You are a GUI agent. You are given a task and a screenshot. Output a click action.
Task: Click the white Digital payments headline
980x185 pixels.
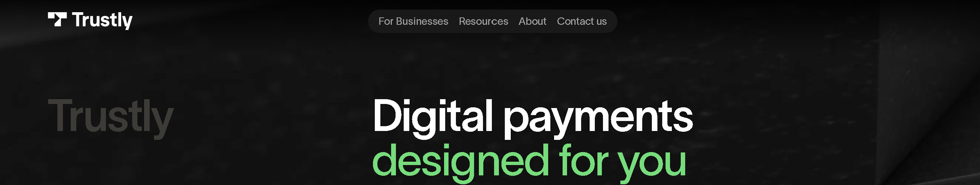tap(533, 117)
